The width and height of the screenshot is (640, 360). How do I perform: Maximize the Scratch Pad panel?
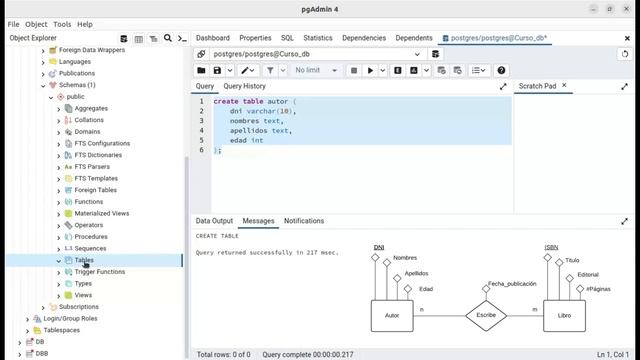(624, 87)
